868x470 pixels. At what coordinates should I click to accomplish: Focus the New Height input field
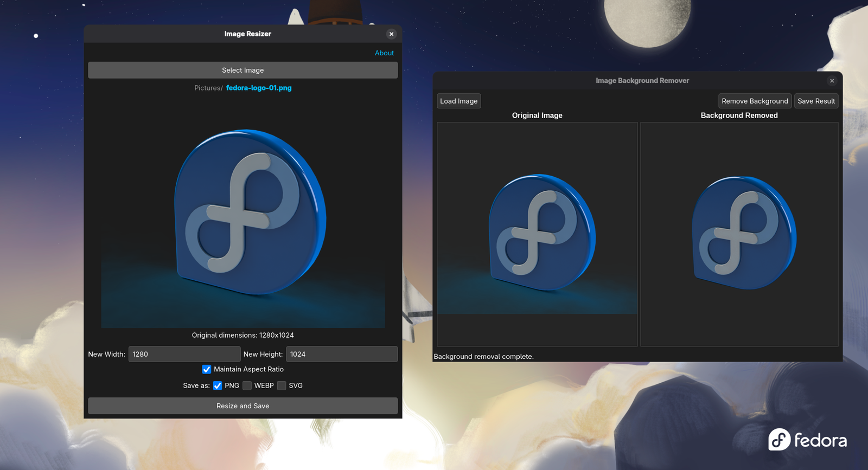click(342, 354)
